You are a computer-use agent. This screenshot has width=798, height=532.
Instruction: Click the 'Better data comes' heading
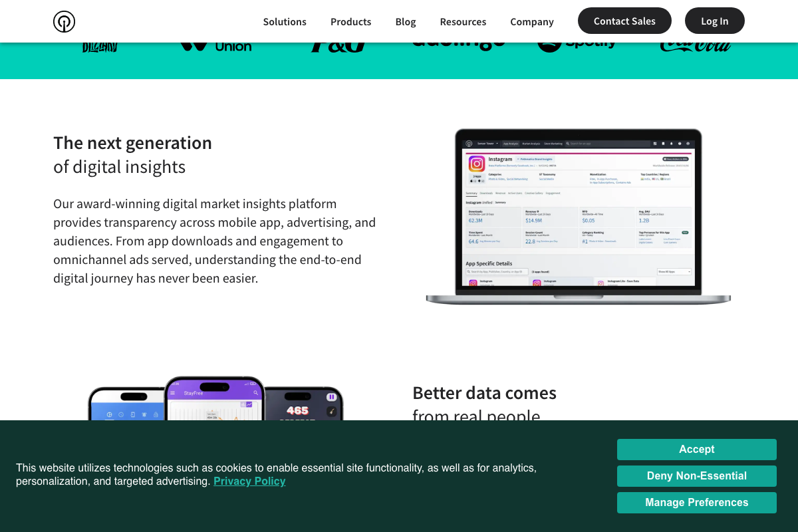pos(484,393)
